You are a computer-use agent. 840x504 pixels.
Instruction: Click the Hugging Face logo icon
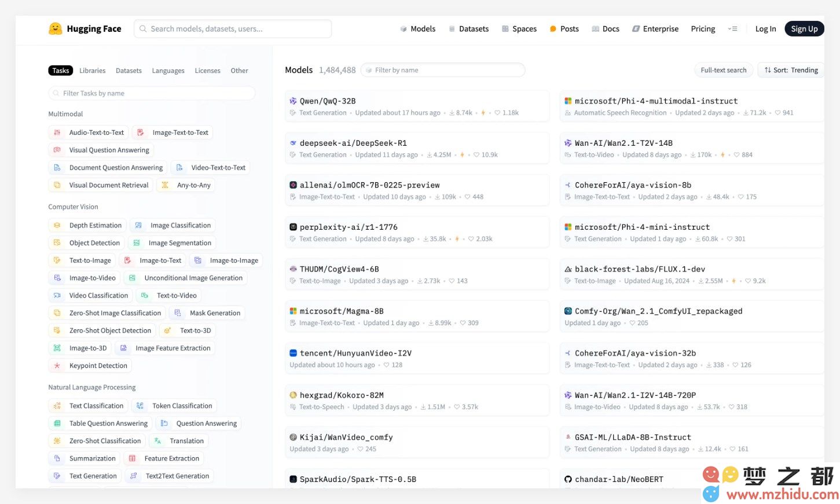tap(55, 28)
